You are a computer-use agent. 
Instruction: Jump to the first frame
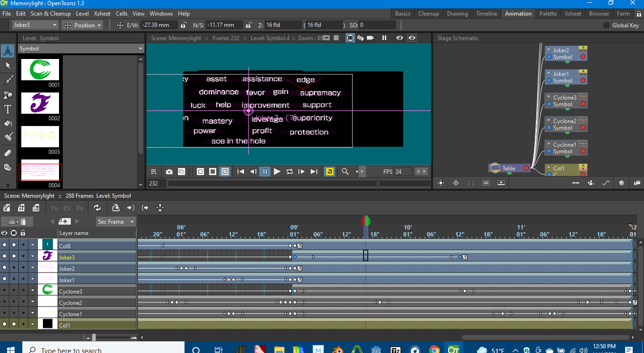(241, 172)
